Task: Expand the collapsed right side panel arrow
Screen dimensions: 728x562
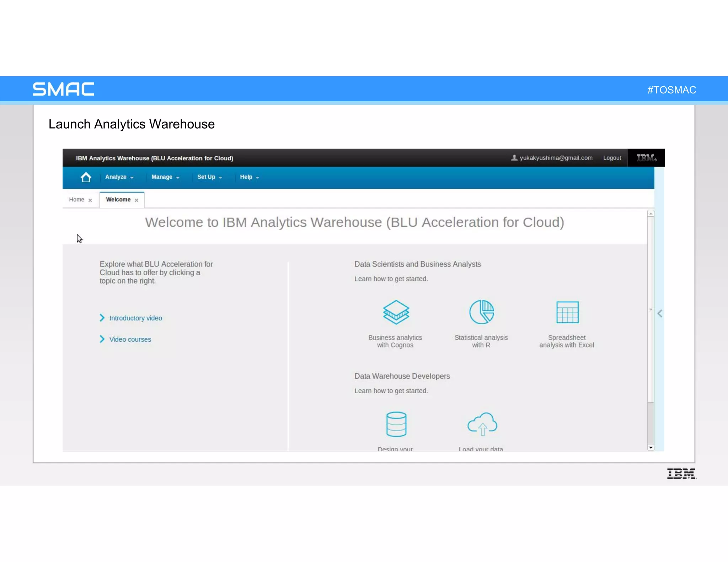Action: tap(660, 313)
